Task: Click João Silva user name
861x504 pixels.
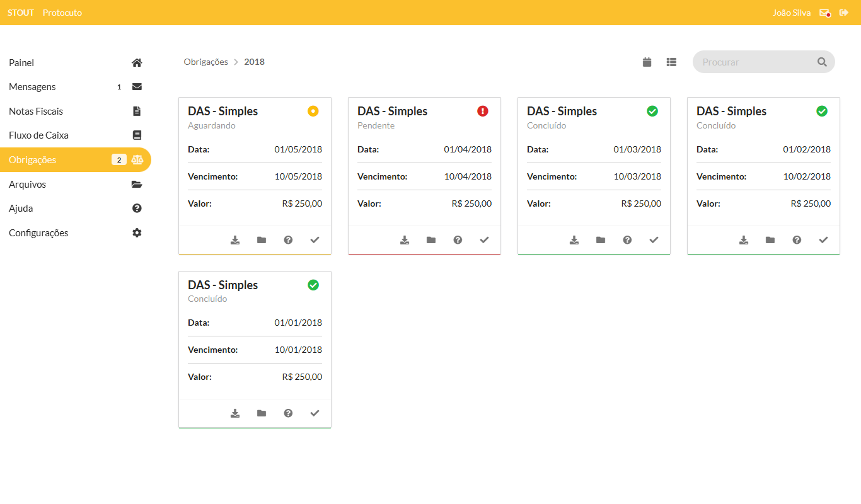Action: [791, 13]
